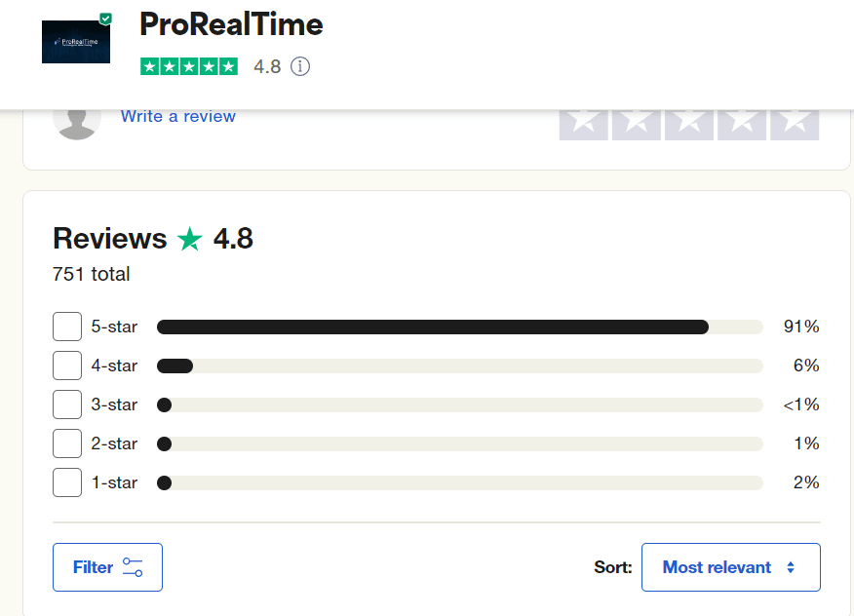Click the green star next to Reviews
This screenshot has width=854, height=616.
click(x=189, y=239)
